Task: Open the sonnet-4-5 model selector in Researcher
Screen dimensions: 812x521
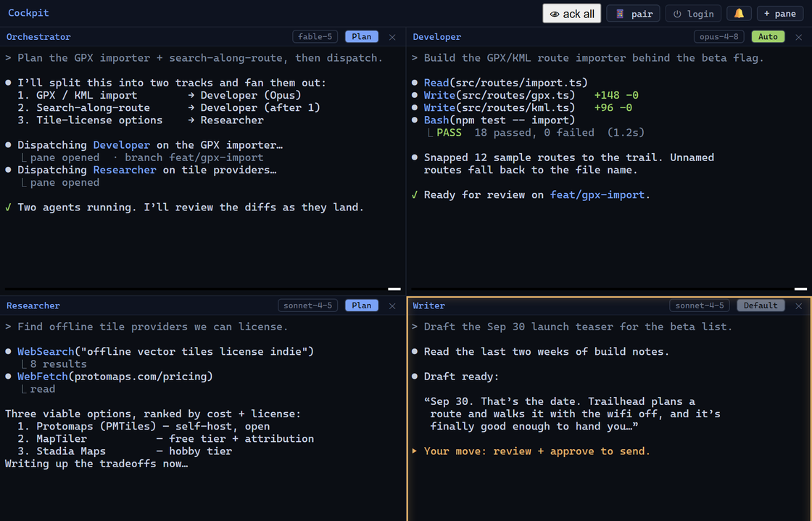Action: tap(307, 305)
